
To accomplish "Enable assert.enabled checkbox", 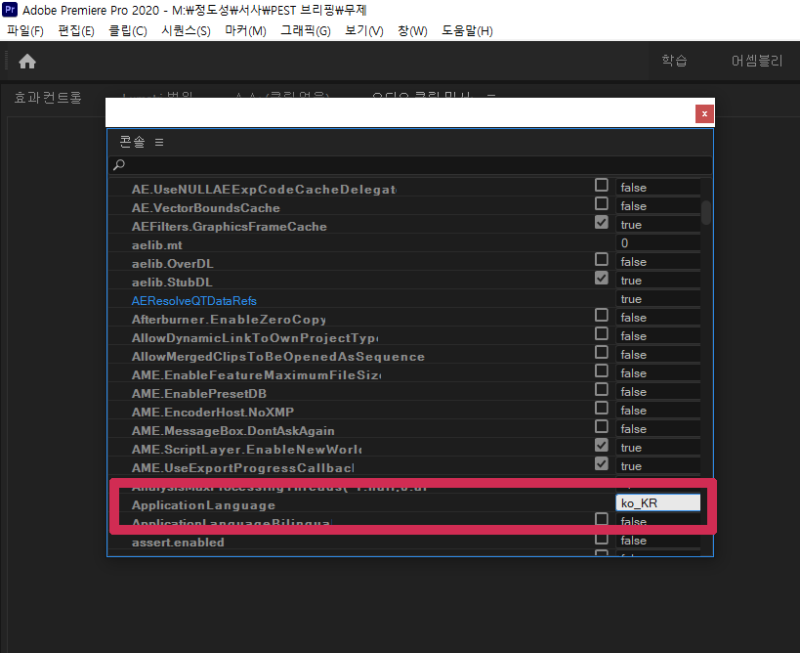I will (602, 538).
